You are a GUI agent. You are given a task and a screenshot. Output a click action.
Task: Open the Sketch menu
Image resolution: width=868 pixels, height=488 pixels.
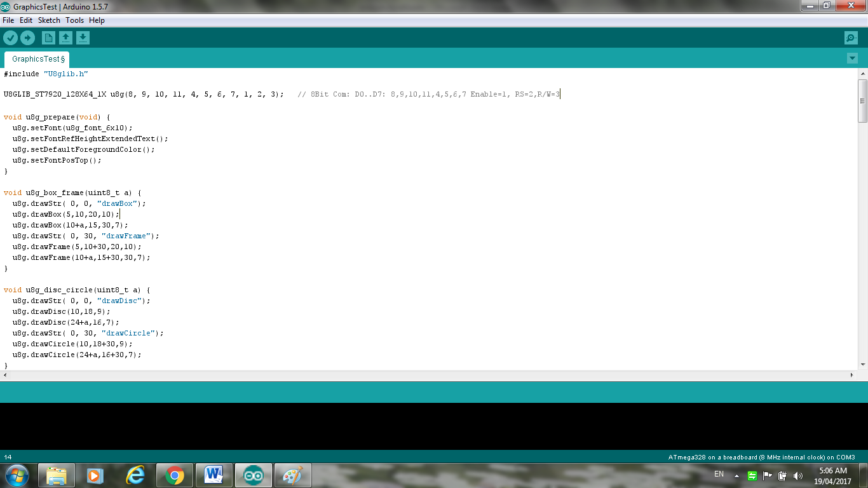point(49,20)
